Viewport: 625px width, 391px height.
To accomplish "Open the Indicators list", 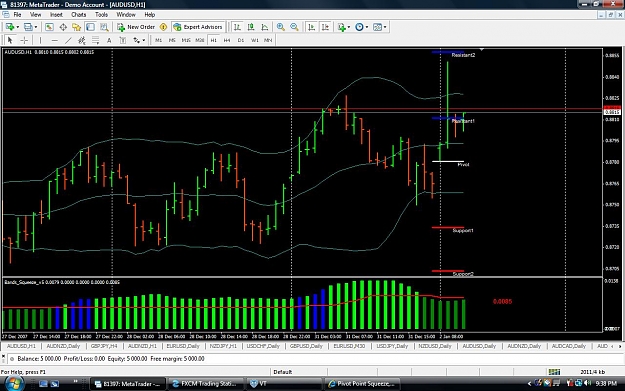I will pos(342,27).
